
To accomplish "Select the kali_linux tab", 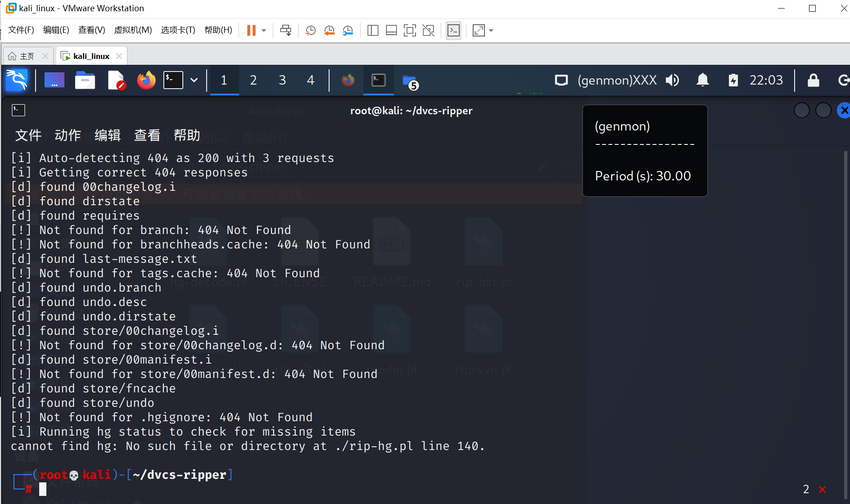I will pyautogui.click(x=91, y=56).
